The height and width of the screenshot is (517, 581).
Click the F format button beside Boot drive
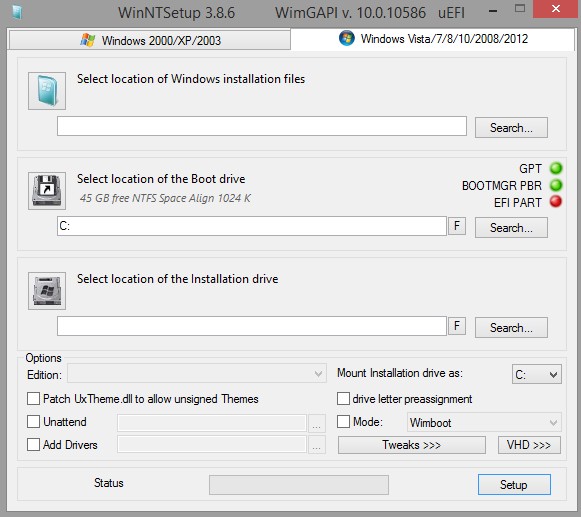[457, 226]
